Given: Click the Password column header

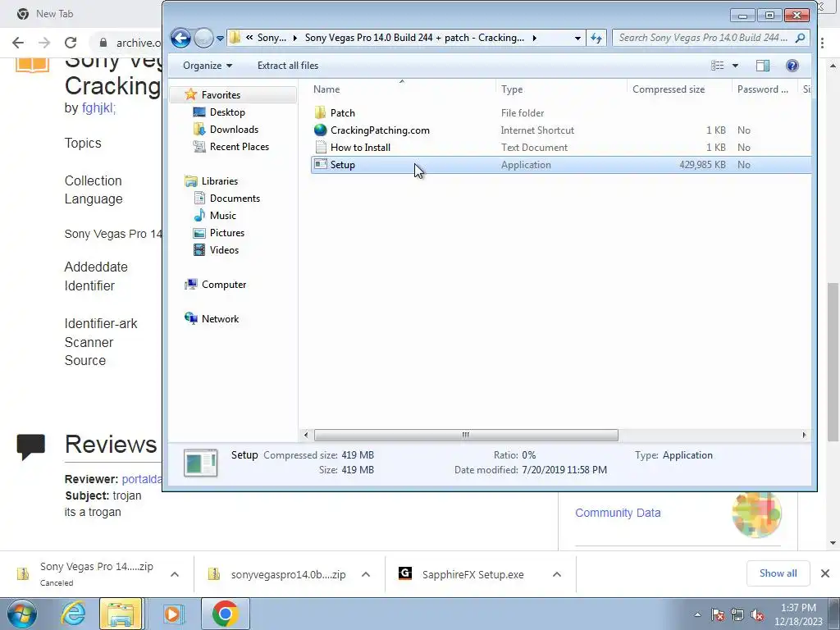Looking at the screenshot, I should [764, 89].
